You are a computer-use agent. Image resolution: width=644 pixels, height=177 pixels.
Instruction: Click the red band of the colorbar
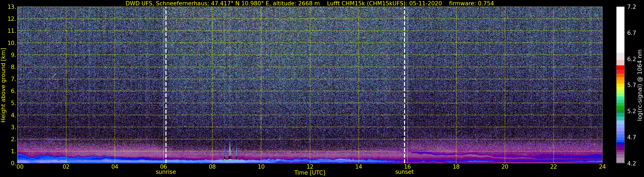pyautogui.click(x=620, y=69)
